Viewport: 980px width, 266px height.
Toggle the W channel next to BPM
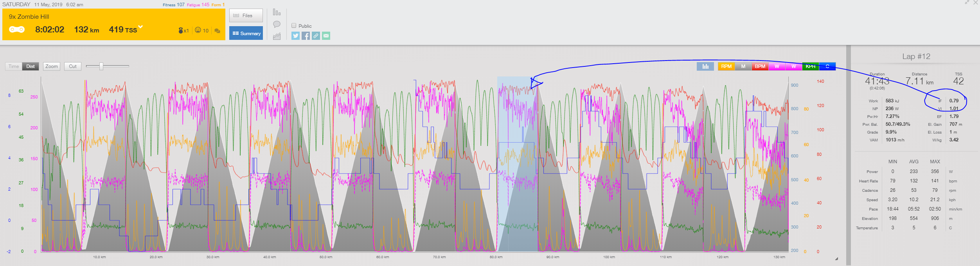pos(777,66)
